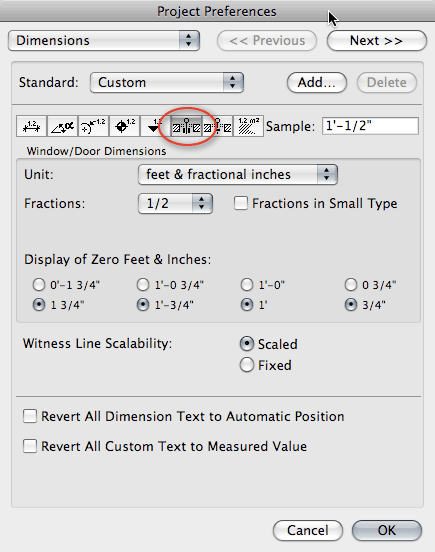Select the Window/Door Dimensions icon

click(x=186, y=126)
